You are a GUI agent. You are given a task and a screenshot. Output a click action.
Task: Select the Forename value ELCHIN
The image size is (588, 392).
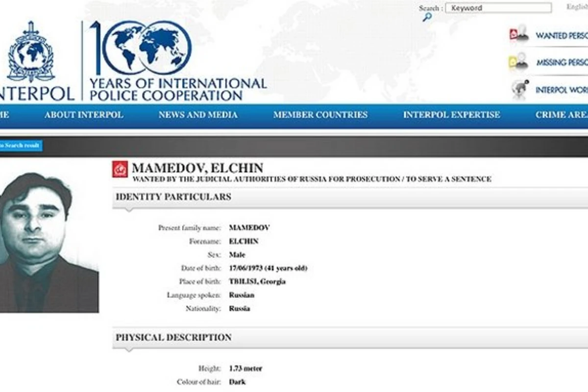pos(244,241)
